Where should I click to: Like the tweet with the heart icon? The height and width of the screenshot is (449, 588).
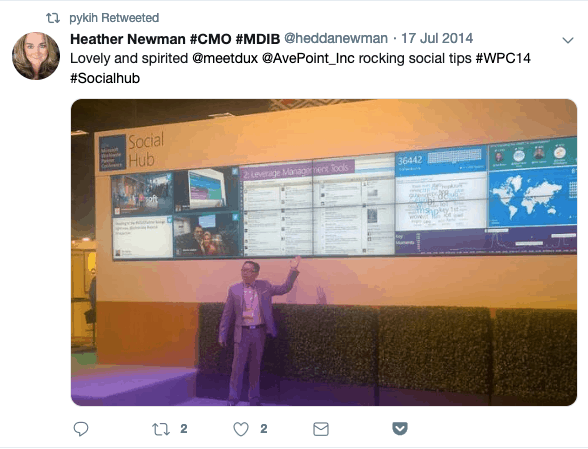click(x=241, y=429)
